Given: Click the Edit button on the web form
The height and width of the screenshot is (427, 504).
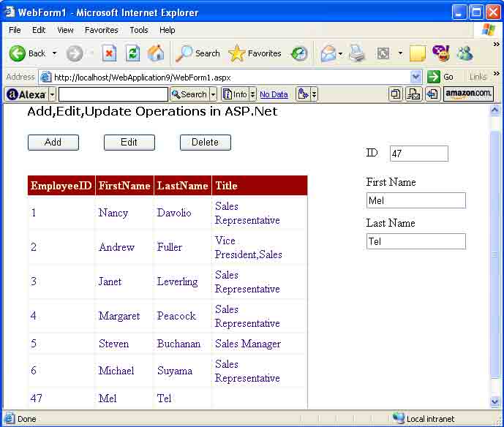Looking at the screenshot, I should coord(129,143).
